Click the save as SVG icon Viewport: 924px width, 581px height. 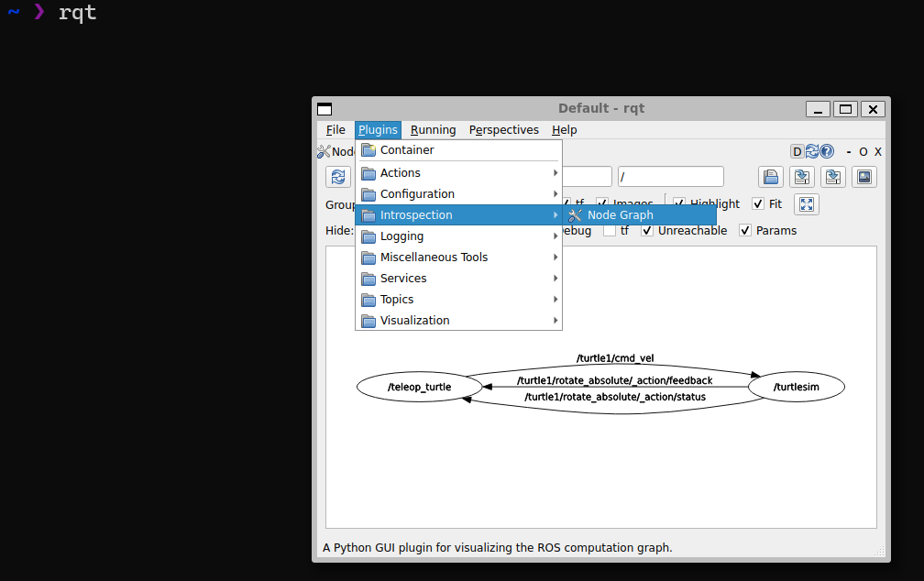pyautogui.click(x=833, y=177)
